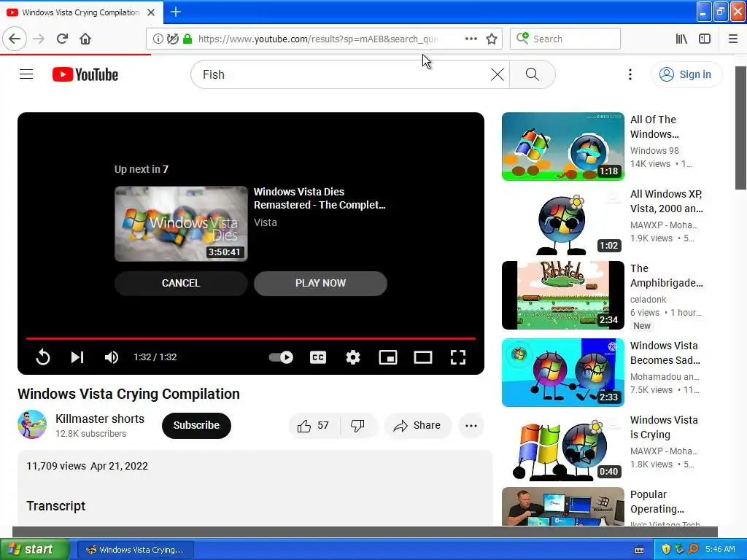Screen dimensions: 747x560
Task: Open page actions menu in address bar
Action: pos(471,39)
